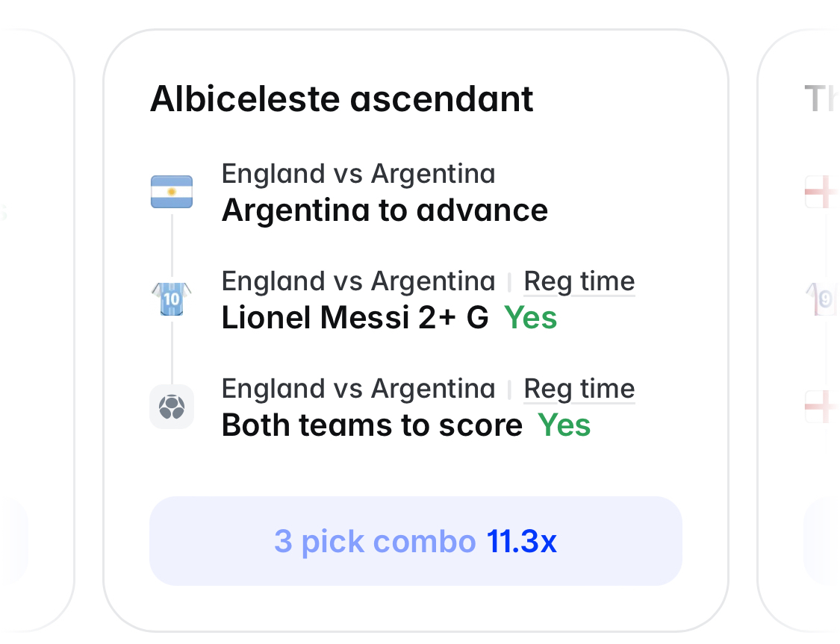The height and width of the screenshot is (644, 840).
Task: Click the bottom England flag on right card
Action: [822, 407]
